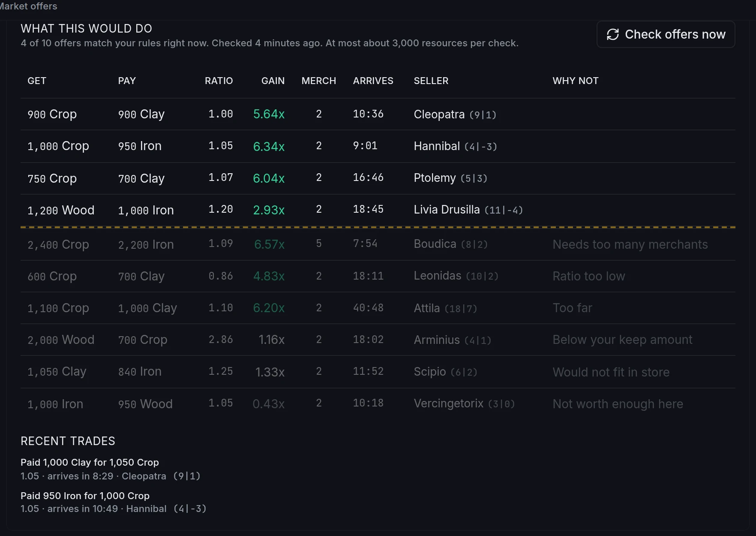
Task: Select the 1,050 Clay offer cell
Action: pyautogui.click(x=57, y=371)
